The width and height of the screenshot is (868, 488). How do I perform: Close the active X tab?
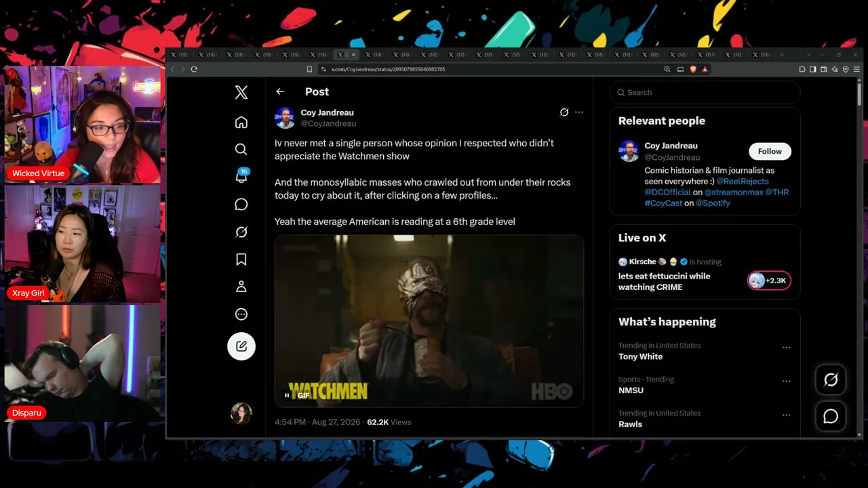coord(353,55)
